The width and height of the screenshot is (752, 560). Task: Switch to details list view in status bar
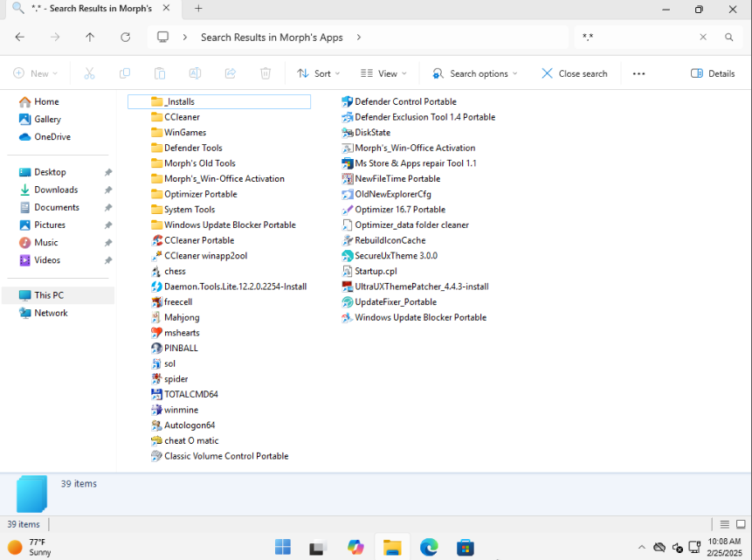pos(725,524)
